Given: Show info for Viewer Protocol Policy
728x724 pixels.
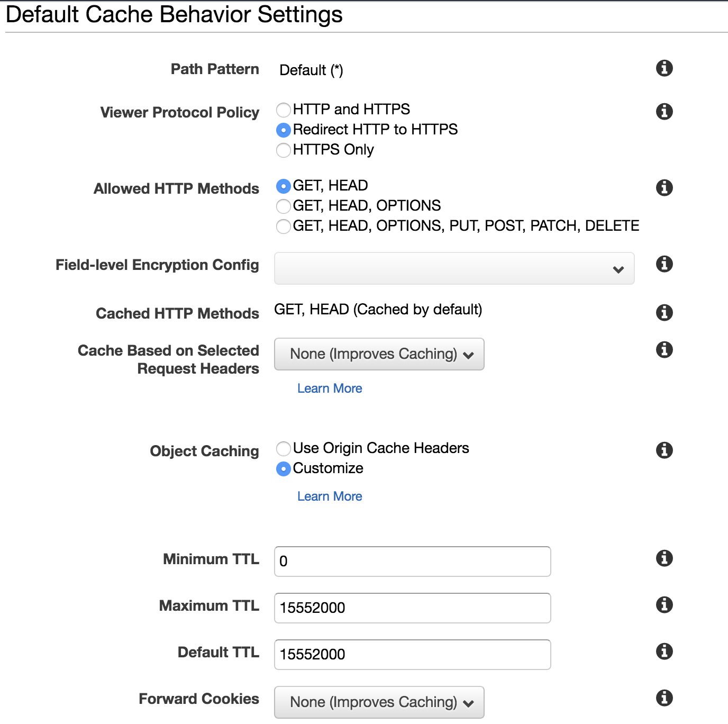Looking at the screenshot, I should tap(664, 112).
